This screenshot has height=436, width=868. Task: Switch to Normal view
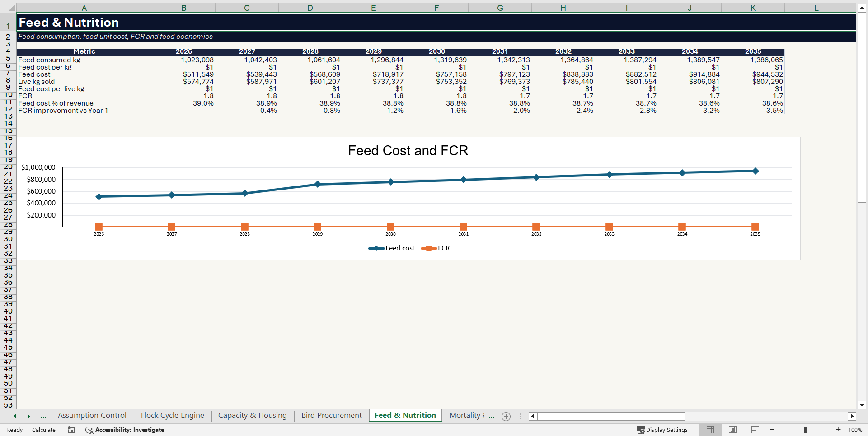click(x=710, y=430)
